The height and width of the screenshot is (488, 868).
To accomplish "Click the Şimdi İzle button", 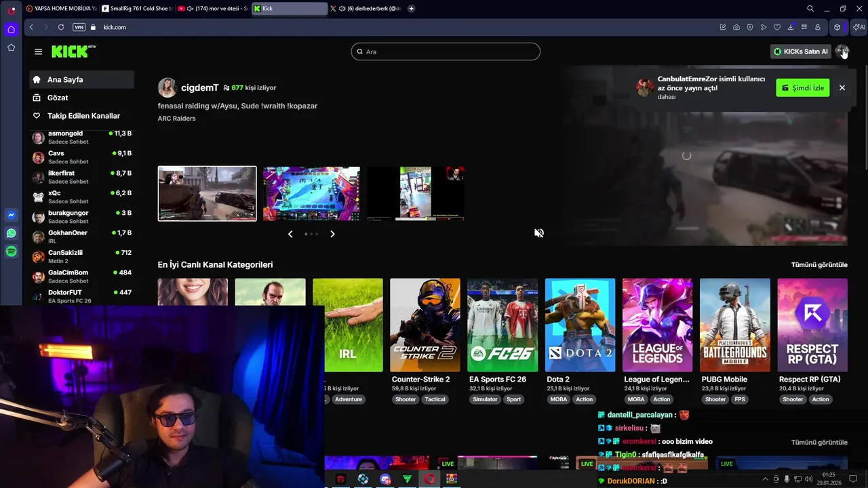I will (x=803, y=88).
